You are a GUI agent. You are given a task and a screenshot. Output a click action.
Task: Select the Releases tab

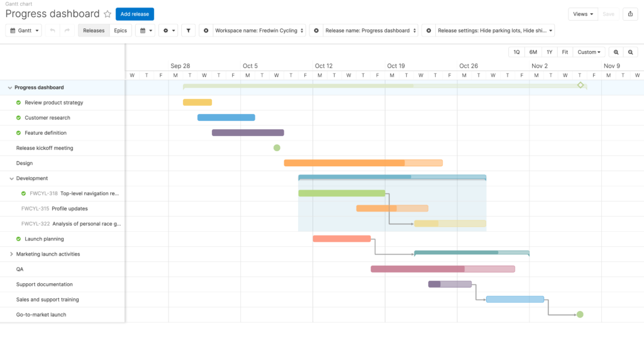[94, 30]
